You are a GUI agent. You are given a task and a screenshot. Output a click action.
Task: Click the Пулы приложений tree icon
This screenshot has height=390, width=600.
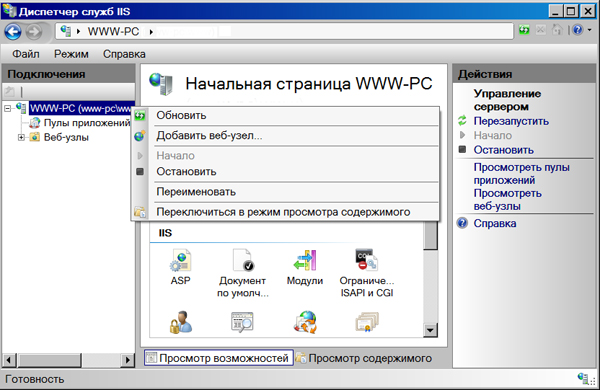pos(34,123)
